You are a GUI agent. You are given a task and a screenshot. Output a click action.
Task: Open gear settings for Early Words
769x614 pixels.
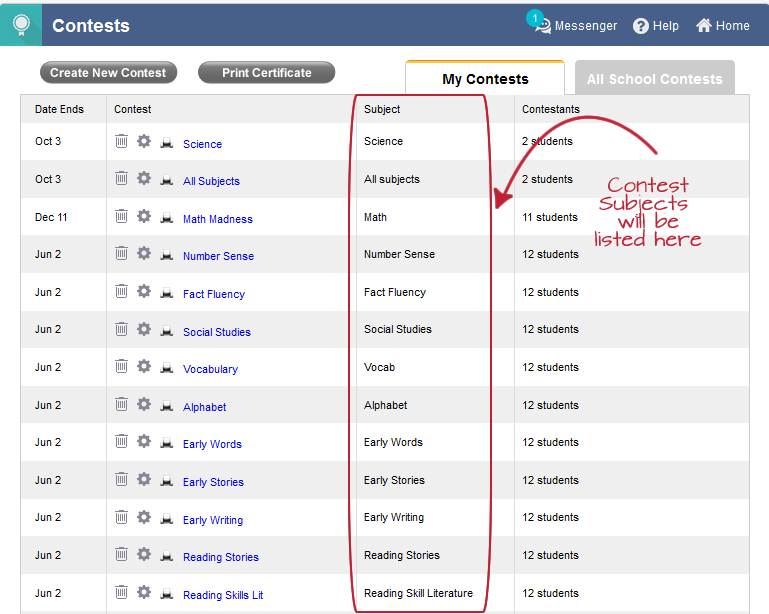(144, 441)
